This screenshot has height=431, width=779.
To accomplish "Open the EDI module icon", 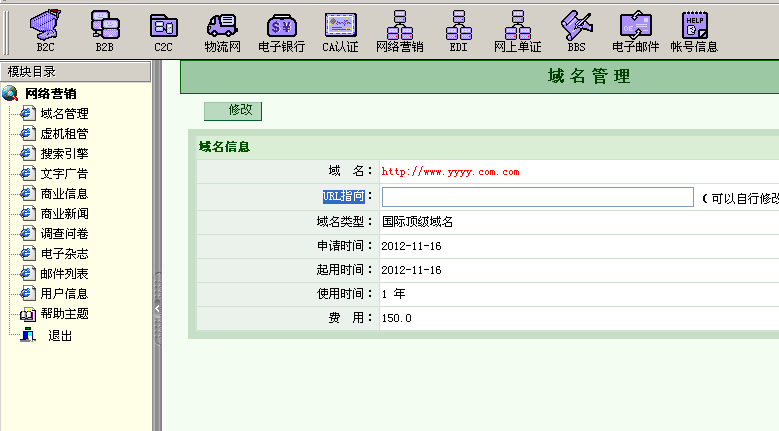I will click(459, 25).
